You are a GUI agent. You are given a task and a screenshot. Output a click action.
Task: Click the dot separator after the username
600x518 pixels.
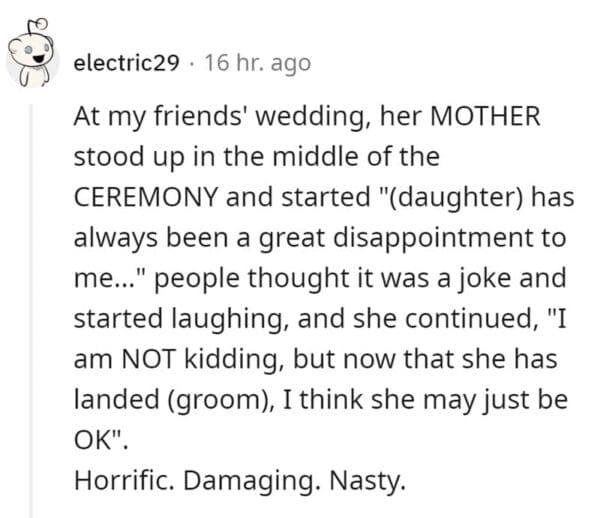click(x=191, y=63)
